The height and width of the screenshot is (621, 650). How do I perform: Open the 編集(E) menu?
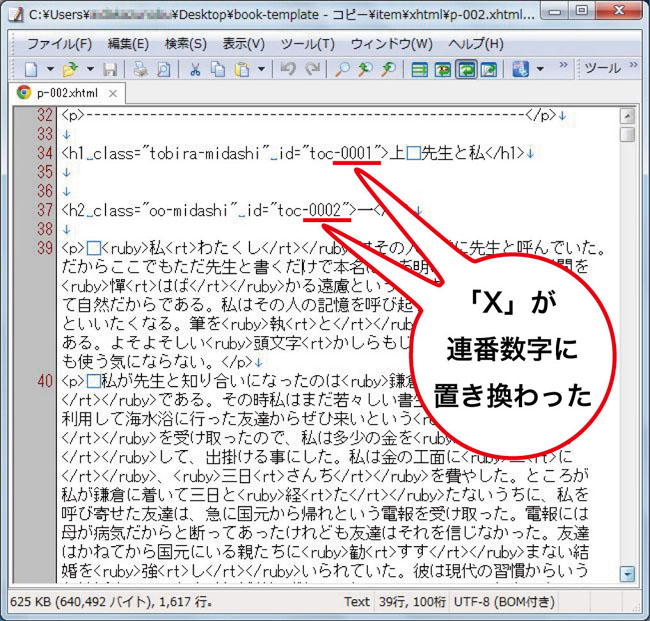[x=128, y=44]
